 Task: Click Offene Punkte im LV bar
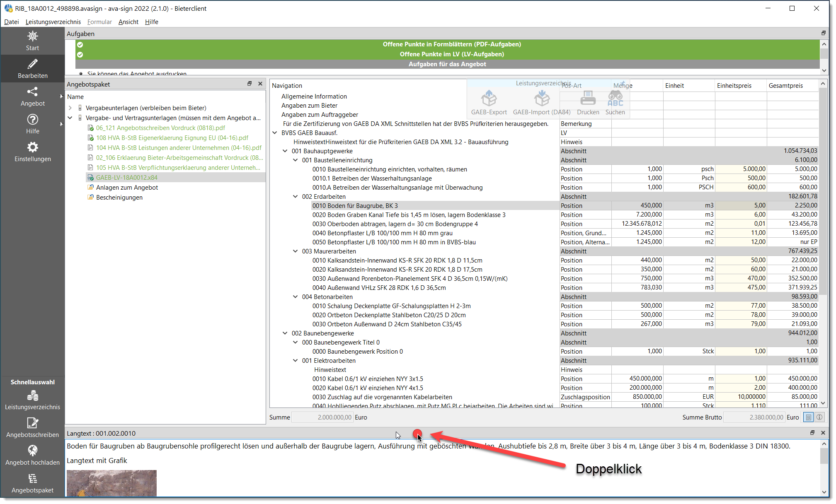pos(448,54)
